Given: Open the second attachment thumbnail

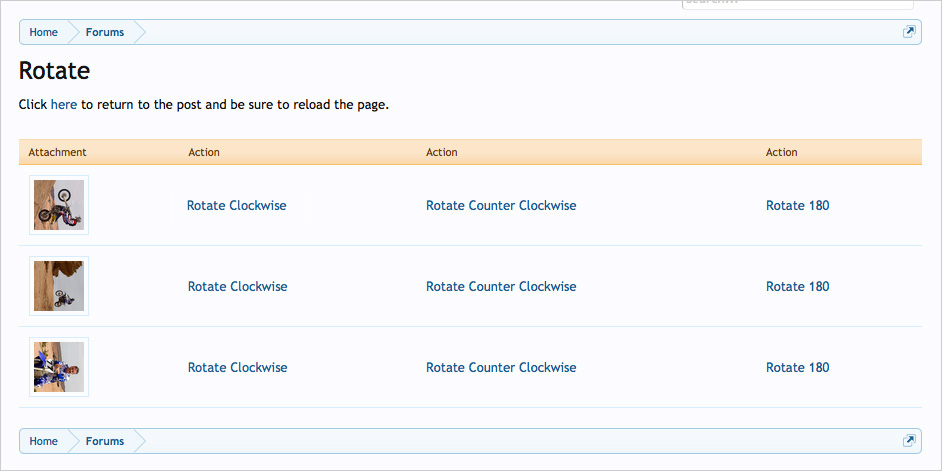Looking at the screenshot, I should [x=59, y=286].
